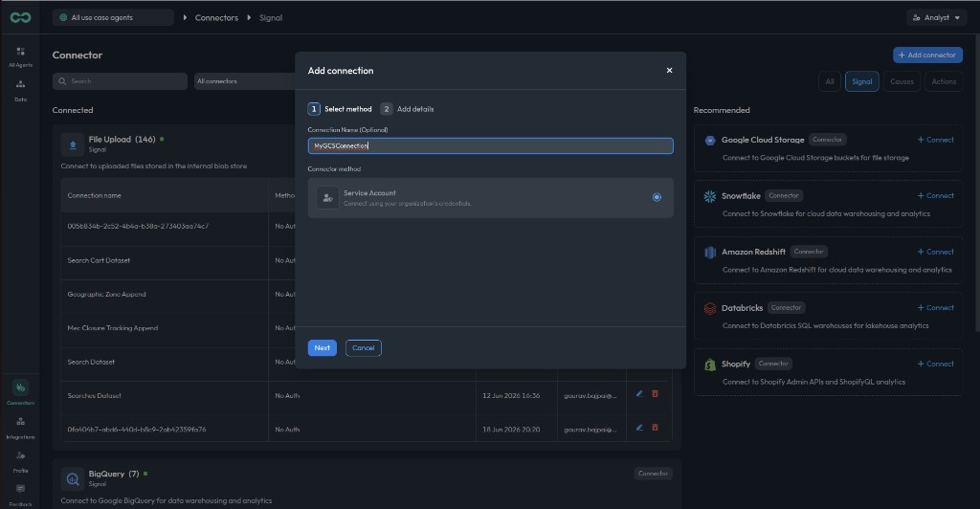Click the File Upload connector icon
The height and width of the screenshot is (509, 980).
(73, 144)
